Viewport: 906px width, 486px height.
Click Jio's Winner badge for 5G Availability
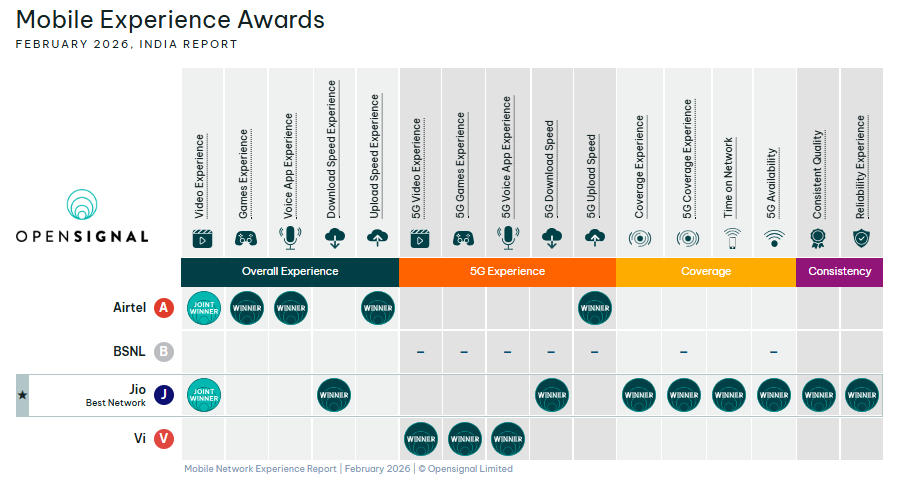point(774,395)
